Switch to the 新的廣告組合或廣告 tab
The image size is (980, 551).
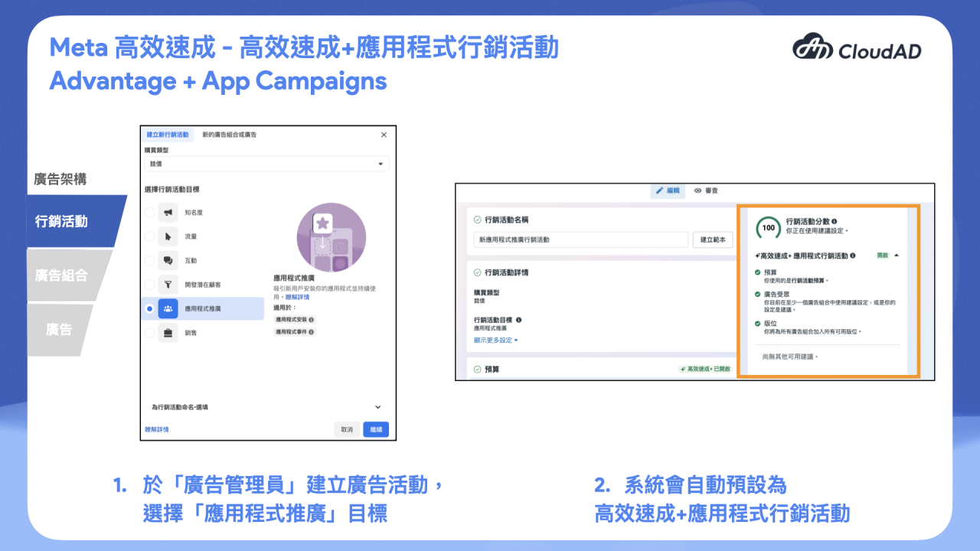(229, 135)
